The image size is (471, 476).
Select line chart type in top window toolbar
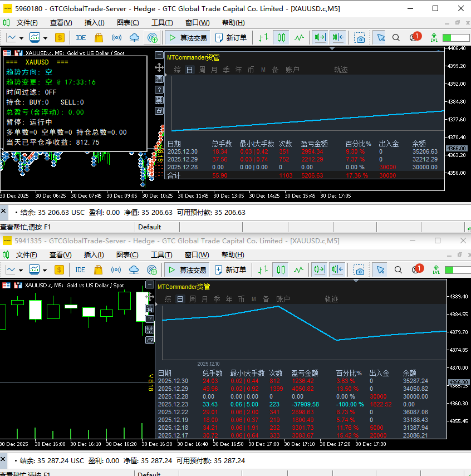[x=299, y=38]
